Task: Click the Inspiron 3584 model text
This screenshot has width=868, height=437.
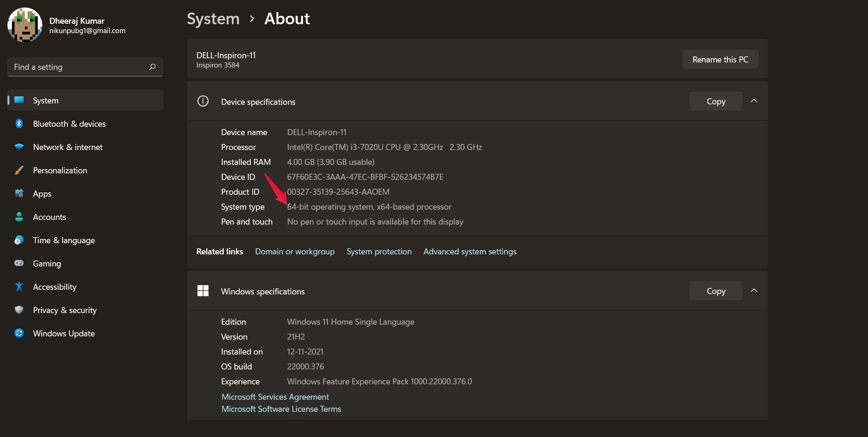Action: click(218, 65)
